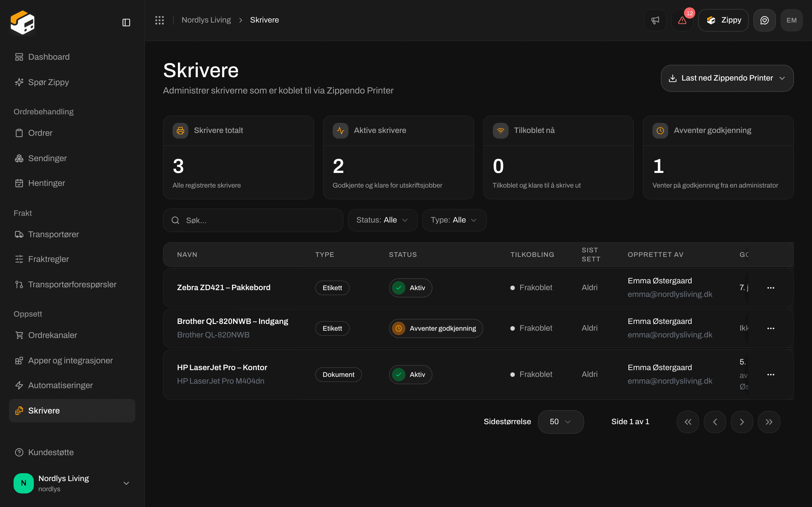Screen dimensions: 812x507
Task: Open actions menu for HP LaserJet row
Action: (771, 375)
